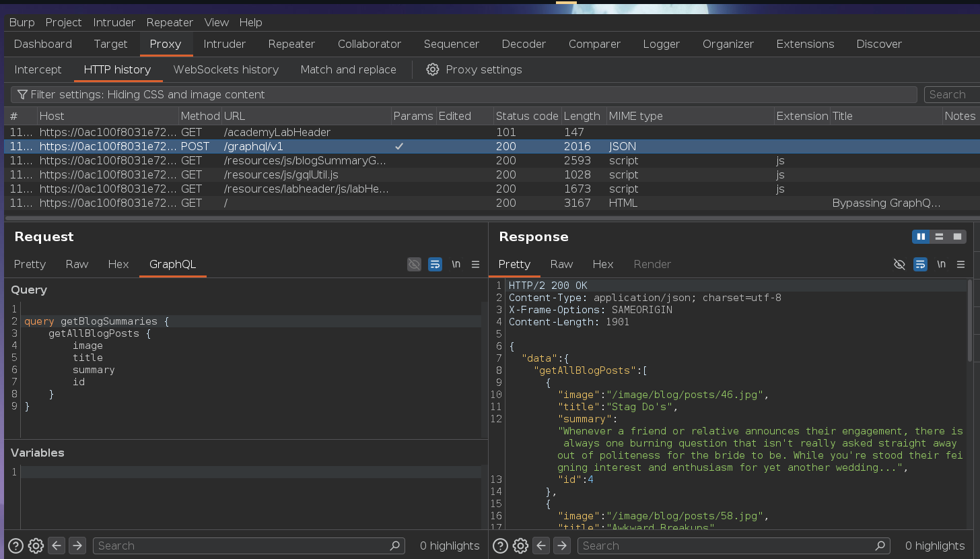Open the Decoder tab
This screenshot has height=559, width=980.
coord(524,44)
